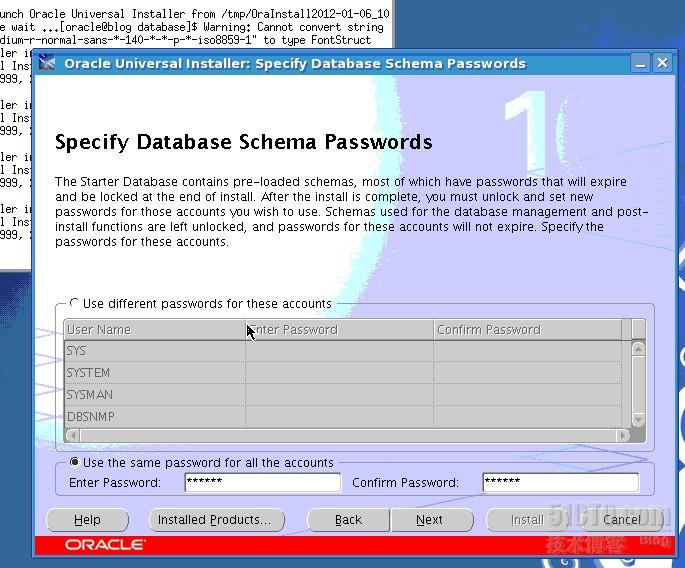Click the Oracle logo in red footer
The image size is (685, 568).
pyautogui.click(x=105, y=545)
